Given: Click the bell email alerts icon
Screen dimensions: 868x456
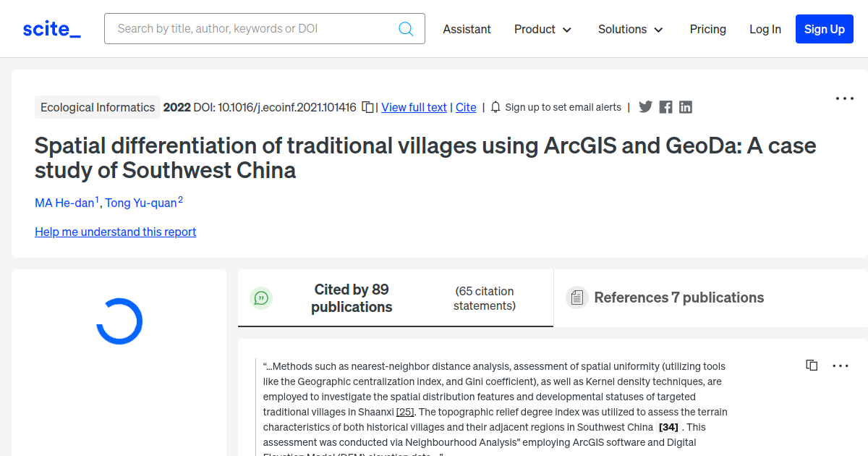Looking at the screenshot, I should click(495, 107).
